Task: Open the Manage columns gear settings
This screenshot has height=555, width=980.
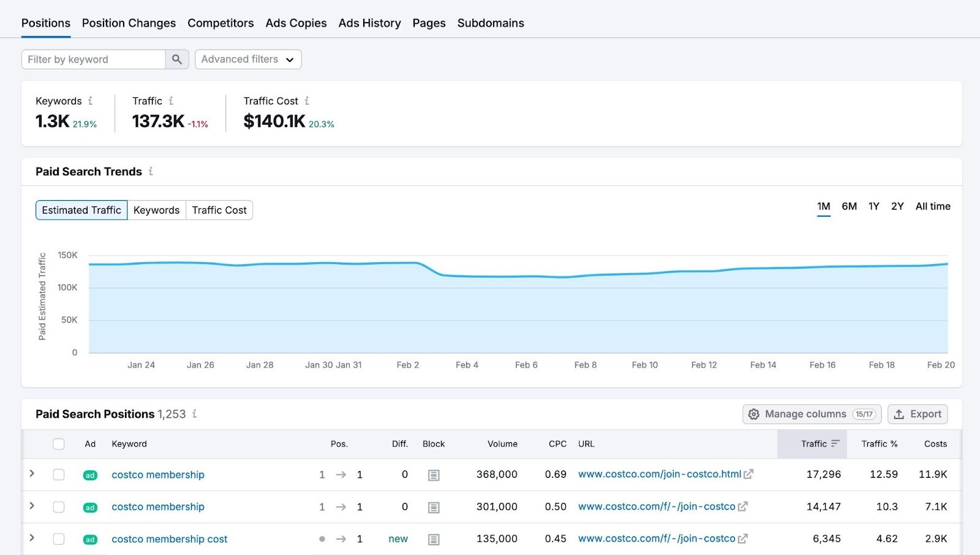Action: (754, 414)
